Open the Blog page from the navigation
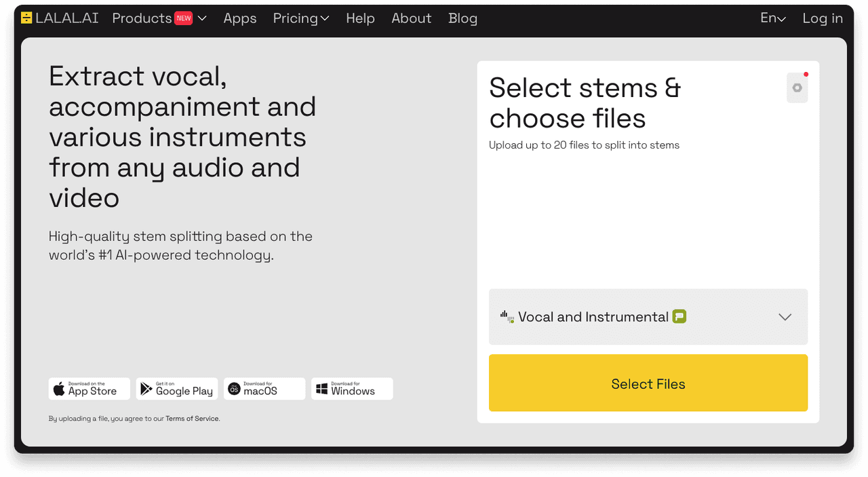 [x=463, y=18]
